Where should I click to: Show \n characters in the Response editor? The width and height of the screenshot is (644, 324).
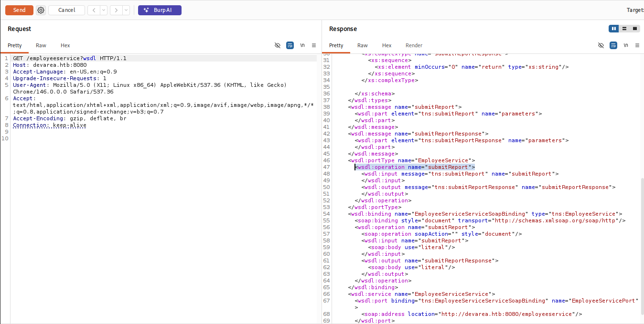tap(626, 45)
